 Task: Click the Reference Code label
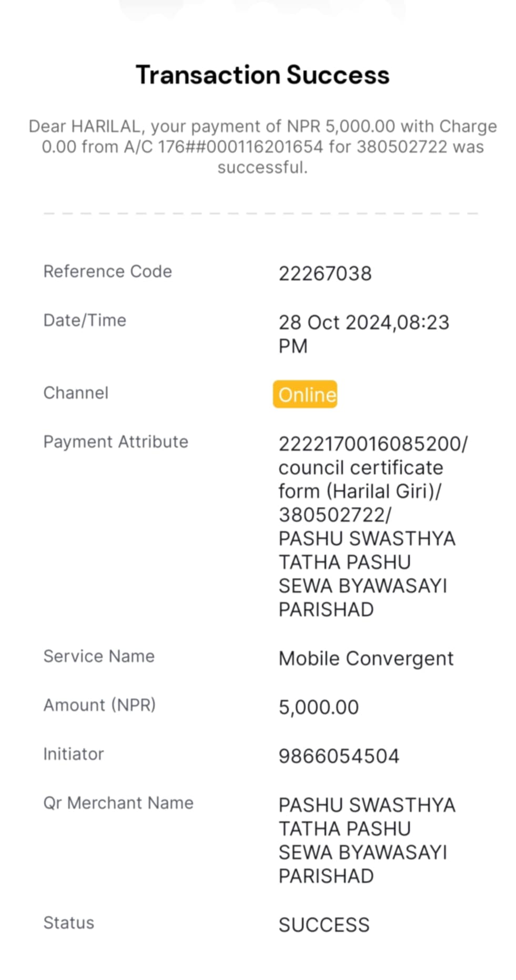coord(107,271)
